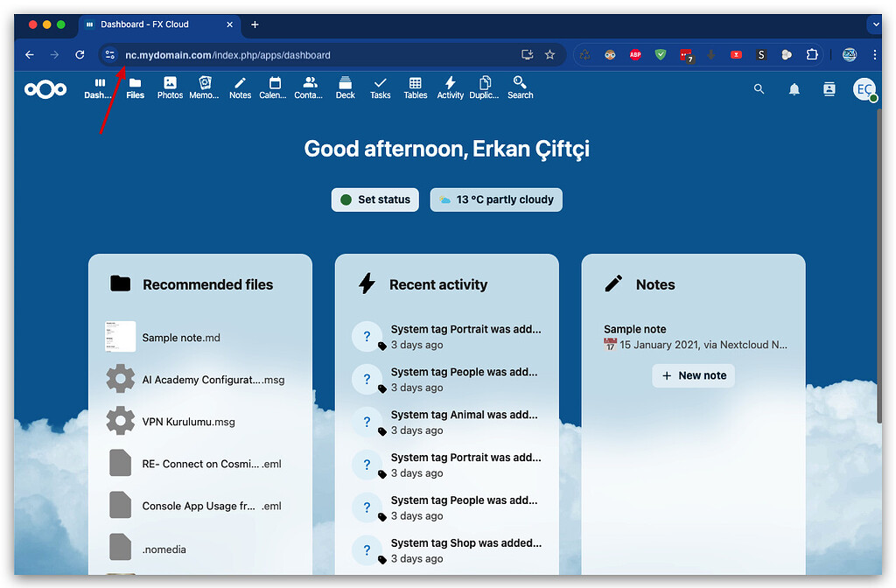Click the New note button
The width and height of the screenshot is (896, 588).
pyautogui.click(x=694, y=375)
